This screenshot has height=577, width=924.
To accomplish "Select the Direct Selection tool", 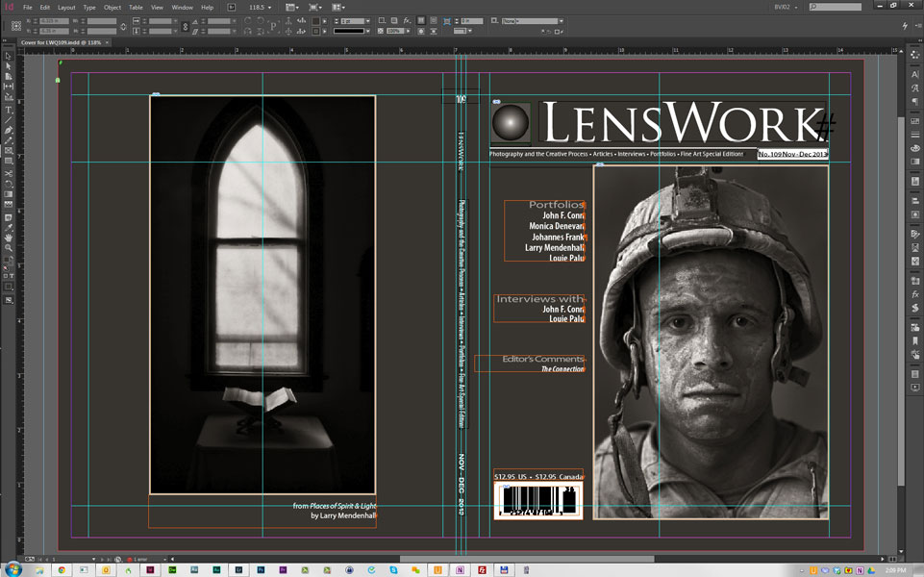I will coord(9,66).
